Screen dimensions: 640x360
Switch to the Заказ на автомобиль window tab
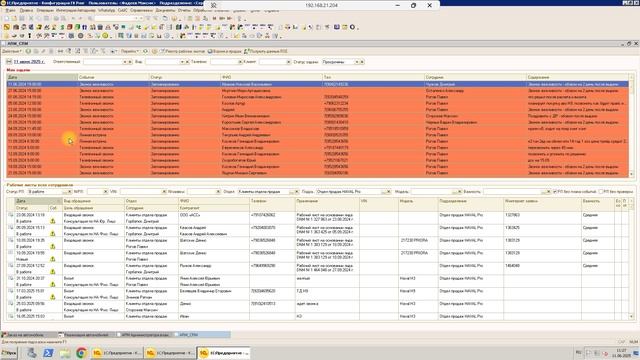point(28,335)
